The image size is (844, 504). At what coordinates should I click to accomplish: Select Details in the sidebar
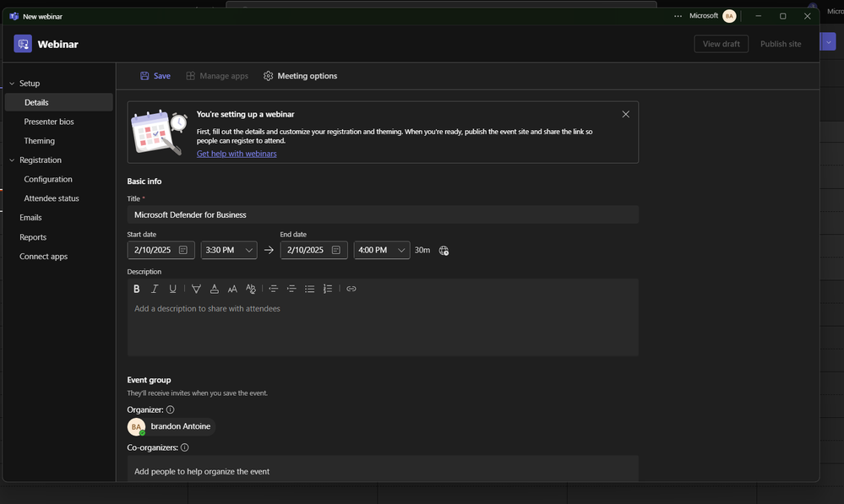[x=58, y=102]
